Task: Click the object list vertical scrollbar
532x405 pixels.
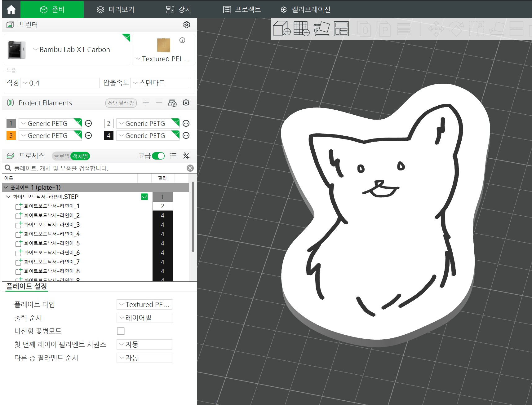Action: (x=193, y=217)
